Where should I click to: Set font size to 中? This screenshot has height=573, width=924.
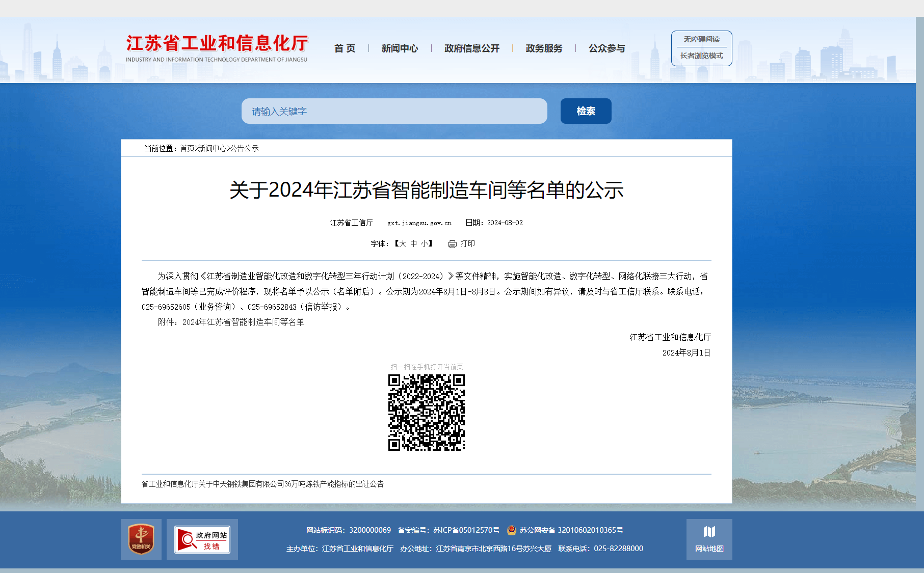click(413, 243)
